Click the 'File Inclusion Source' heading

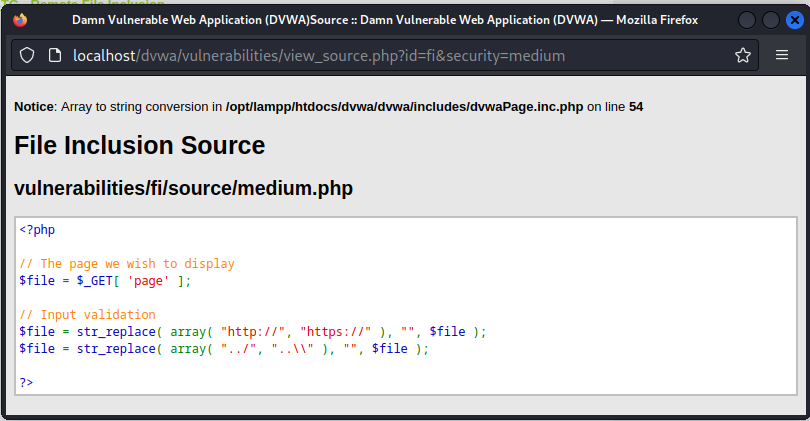point(139,145)
